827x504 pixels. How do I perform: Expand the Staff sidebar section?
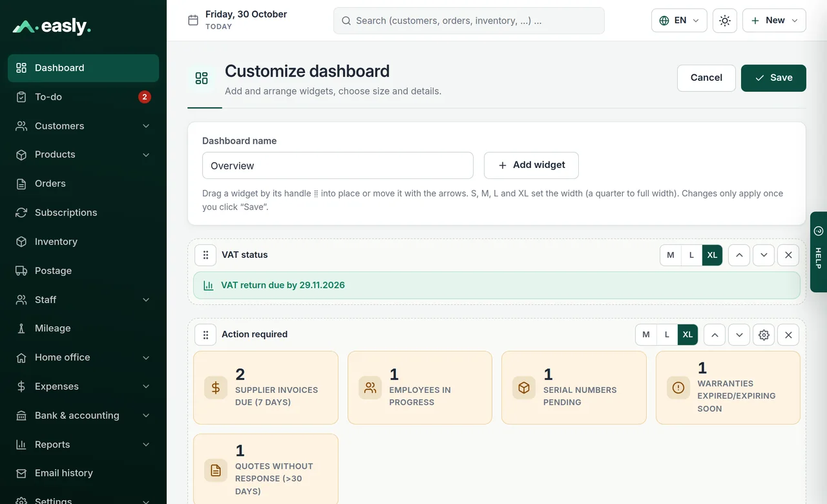point(83,300)
